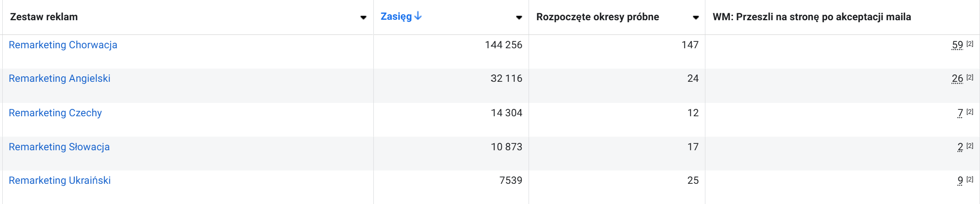Open Rozpoczęte okresy próbne dropdown arrow
The width and height of the screenshot is (980, 204).
(x=696, y=17)
